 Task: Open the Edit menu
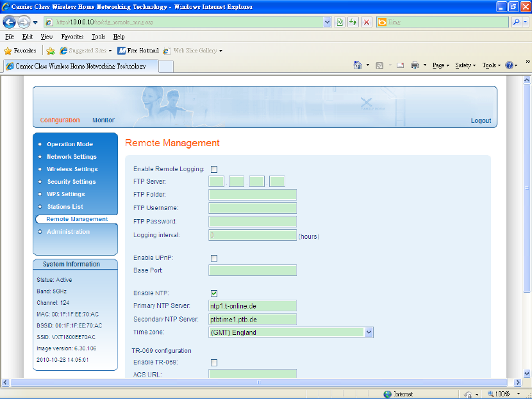pyautogui.click(x=28, y=37)
